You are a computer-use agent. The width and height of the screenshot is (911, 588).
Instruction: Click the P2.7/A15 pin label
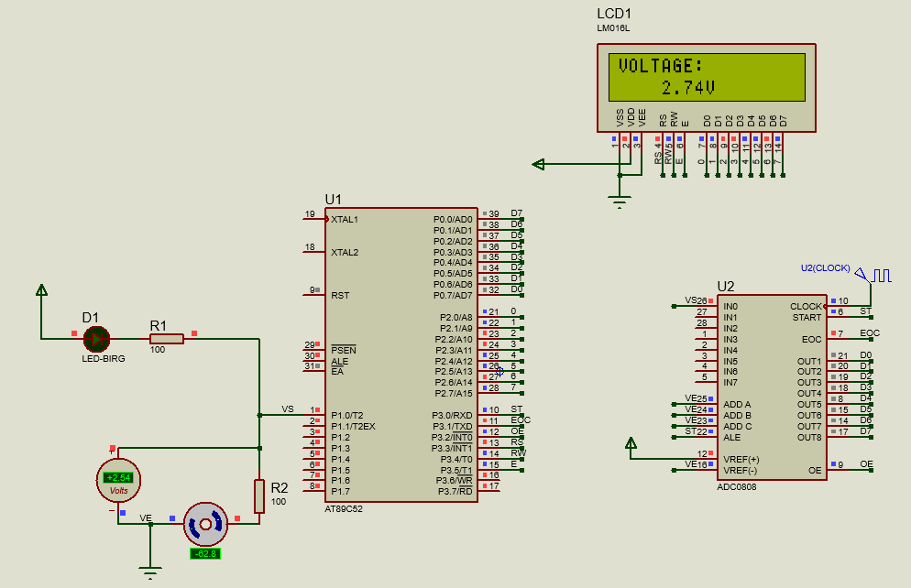[454, 394]
